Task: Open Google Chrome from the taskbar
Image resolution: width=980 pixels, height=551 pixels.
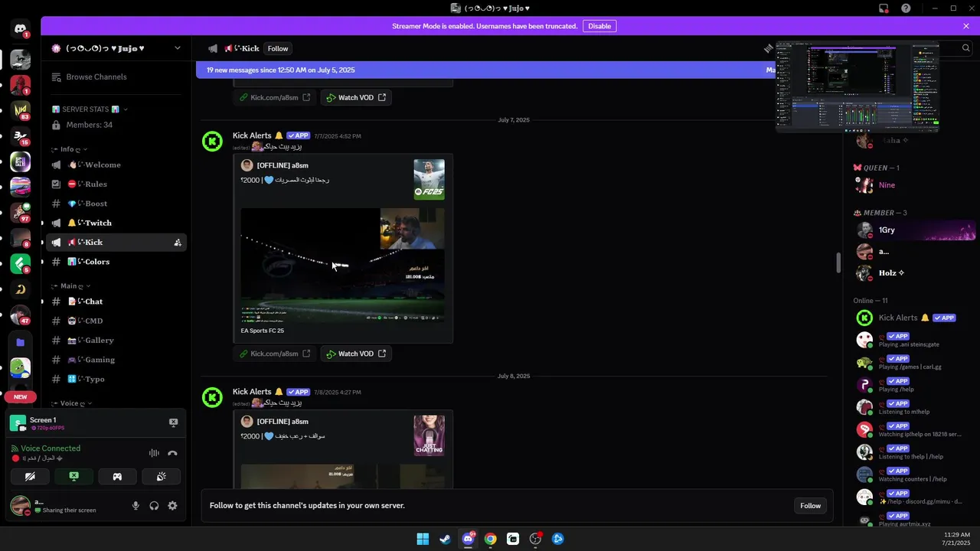Action: tap(490, 539)
